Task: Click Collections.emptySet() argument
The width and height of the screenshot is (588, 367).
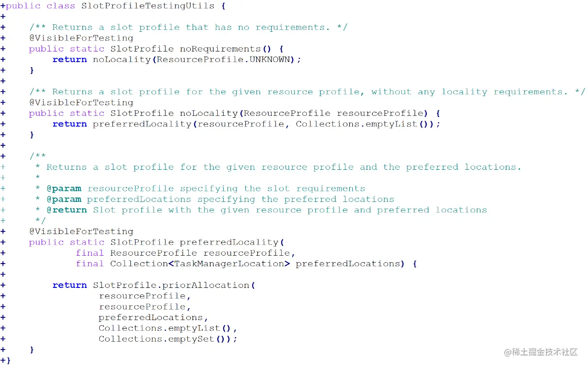Action: tap(164, 339)
